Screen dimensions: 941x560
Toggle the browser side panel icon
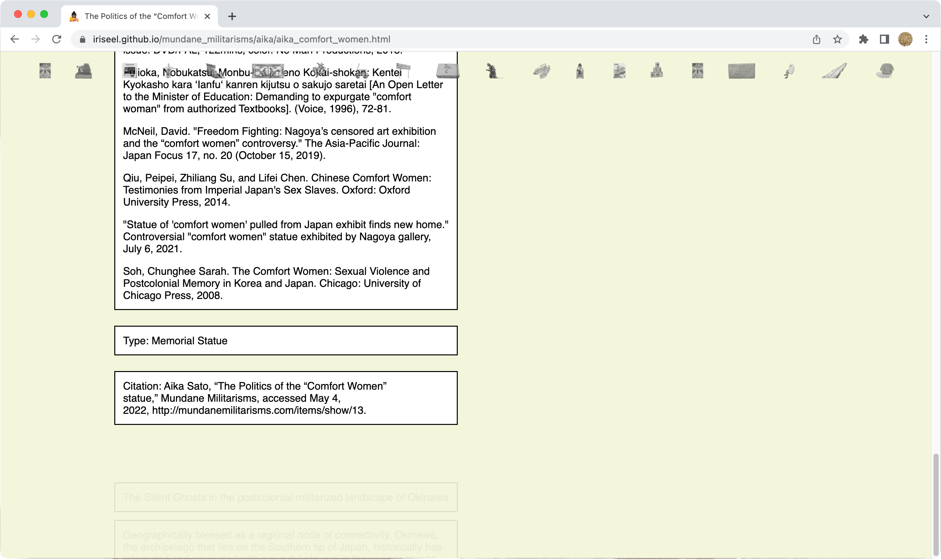pos(885,39)
